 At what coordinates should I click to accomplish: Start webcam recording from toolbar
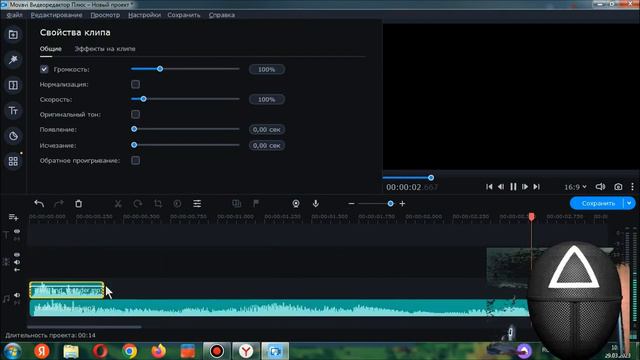pyautogui.click(x=296, y=203)
